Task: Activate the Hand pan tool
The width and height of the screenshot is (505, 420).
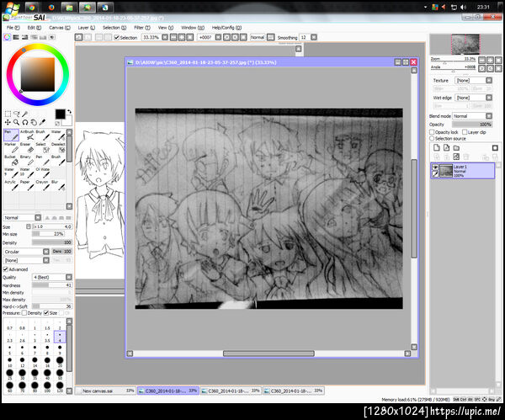Action: [34, 122]
